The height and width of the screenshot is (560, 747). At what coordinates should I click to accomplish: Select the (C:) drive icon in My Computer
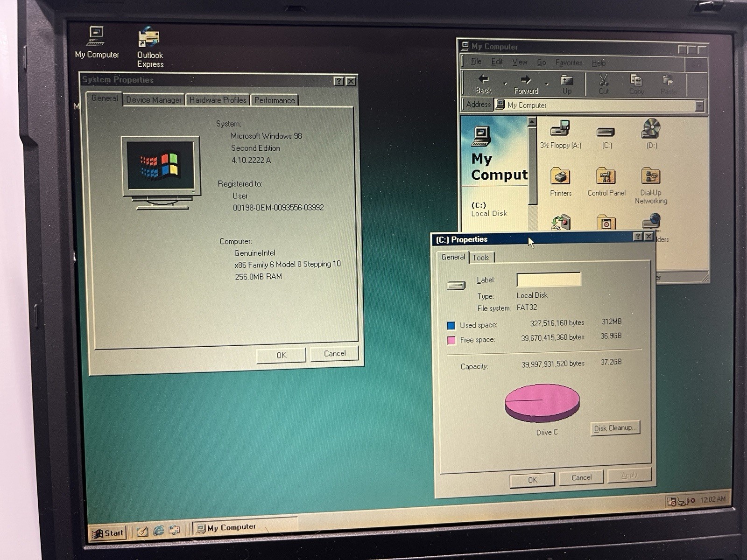pyautogui.click(x=606, y=137)
